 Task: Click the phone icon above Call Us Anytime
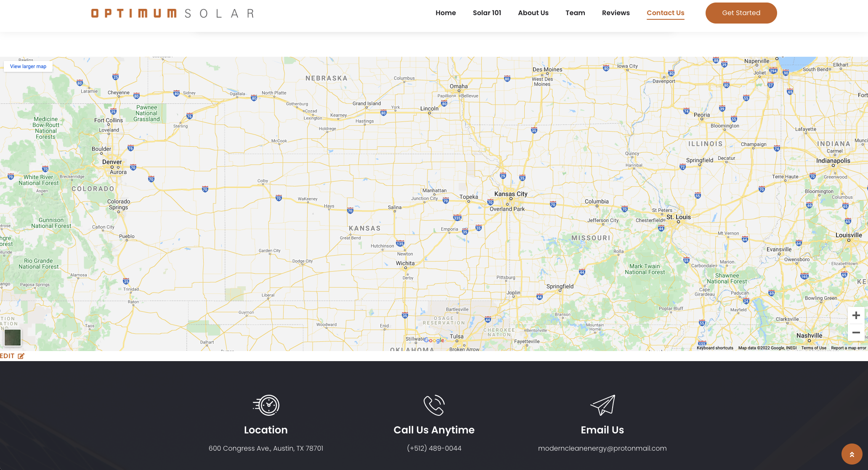coord(434,405)
